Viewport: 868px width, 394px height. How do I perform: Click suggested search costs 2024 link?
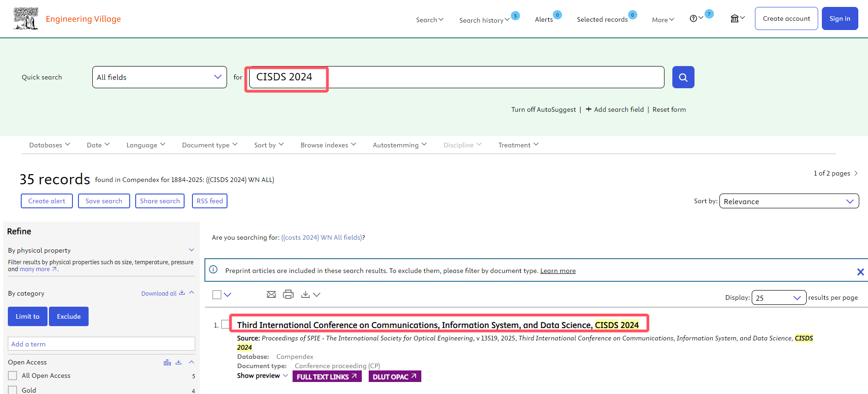[322, 237]
